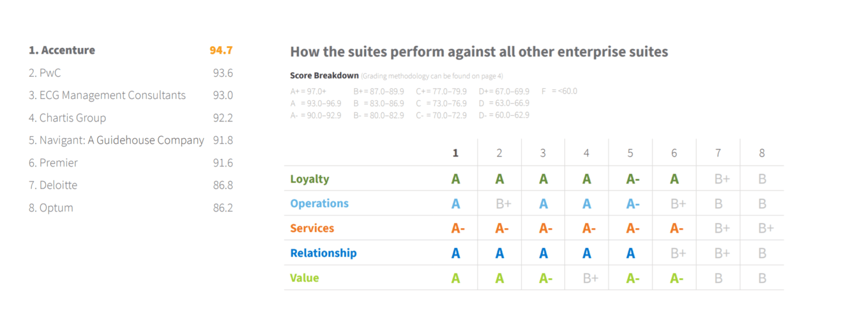
Task: Click Navigant: A Guidehouse Company
Action: 116,141
